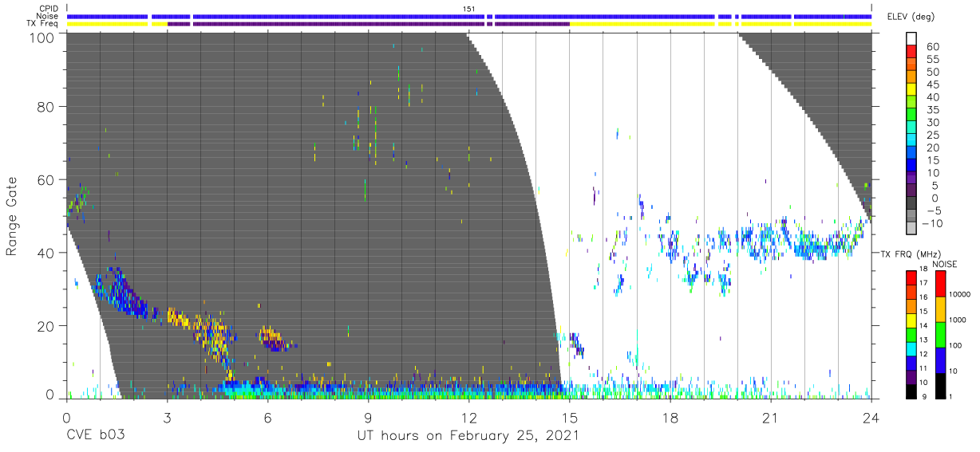The image size is (980, 452).
Task: Click the x-axis tick label "6"
Action: [x=267, y=419]
